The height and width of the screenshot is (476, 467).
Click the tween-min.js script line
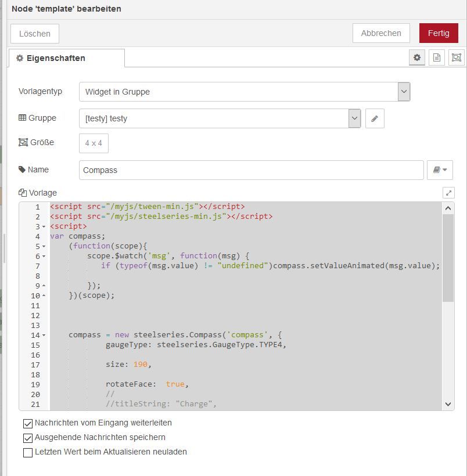click(148, 207)
